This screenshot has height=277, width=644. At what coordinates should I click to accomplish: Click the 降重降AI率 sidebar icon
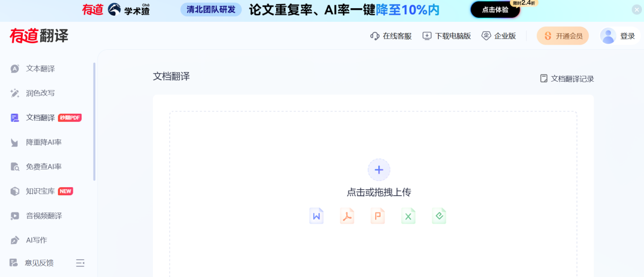pos(15,142)
